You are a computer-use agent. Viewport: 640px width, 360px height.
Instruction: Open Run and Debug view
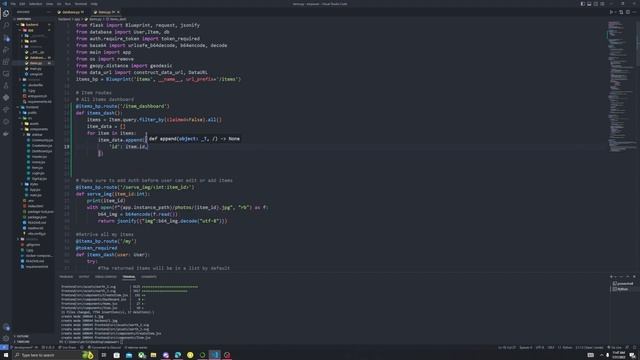point(6,50)
